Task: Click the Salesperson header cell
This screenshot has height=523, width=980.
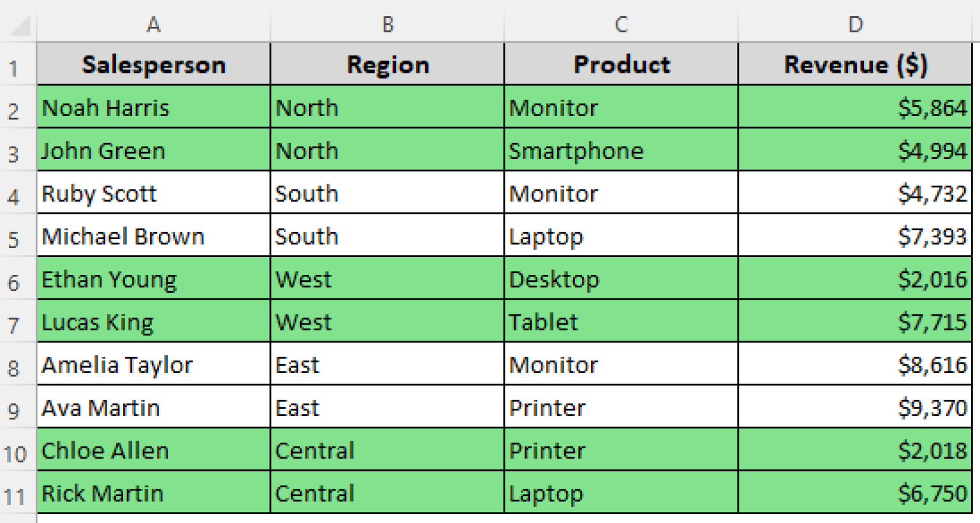Action: click(153, 64)
